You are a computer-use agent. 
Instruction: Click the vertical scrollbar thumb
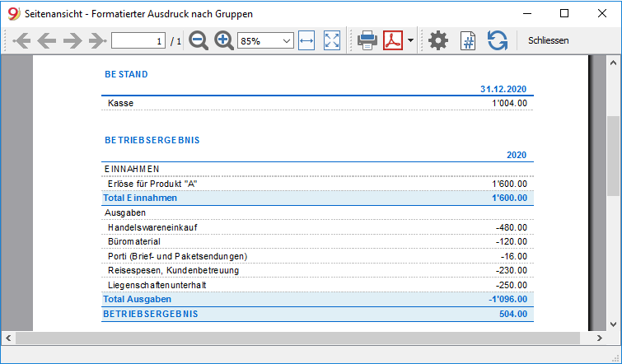pos(613,156)
